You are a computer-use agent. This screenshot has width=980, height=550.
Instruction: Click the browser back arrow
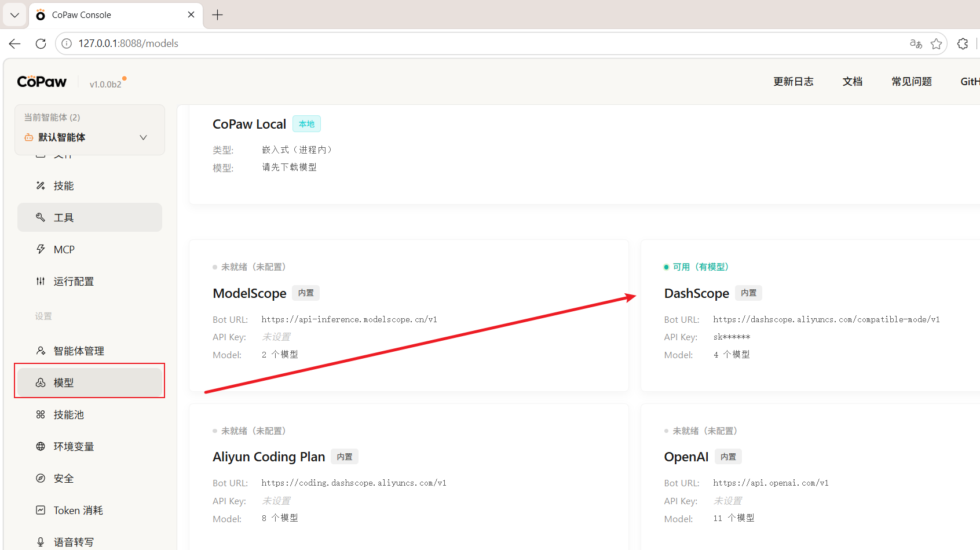tap(15, 43)
